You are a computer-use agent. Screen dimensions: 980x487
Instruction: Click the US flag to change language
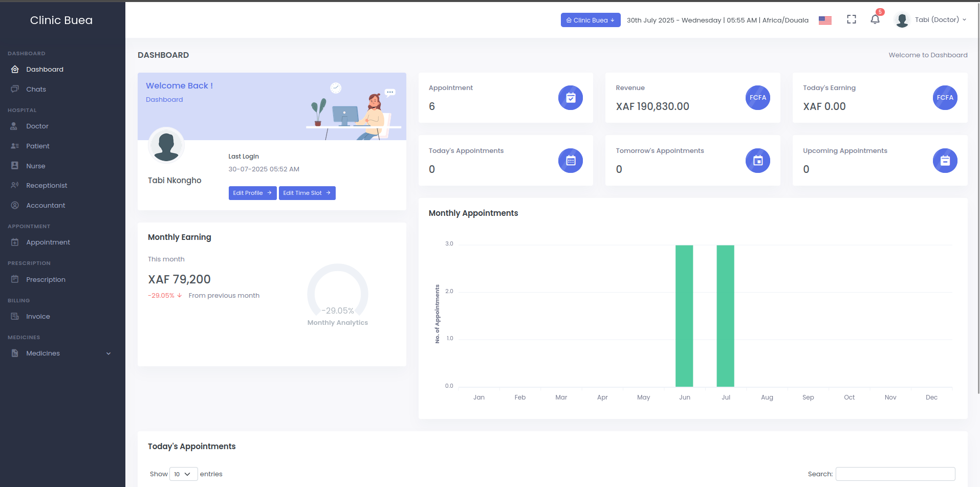tap(824, 20)
